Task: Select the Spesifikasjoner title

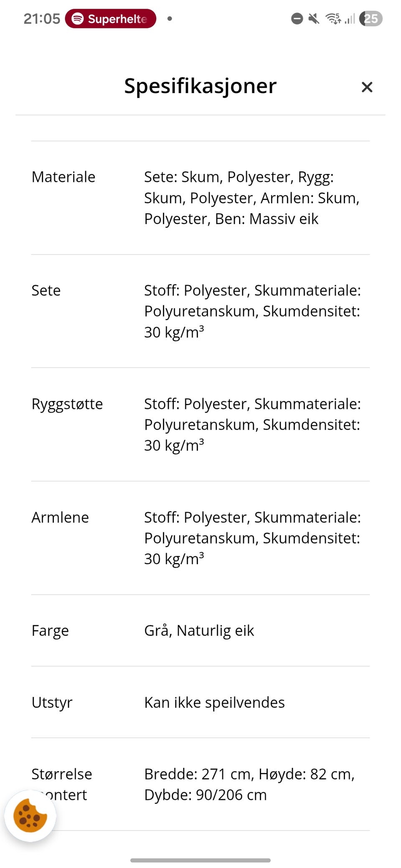Action: [200, 86]
